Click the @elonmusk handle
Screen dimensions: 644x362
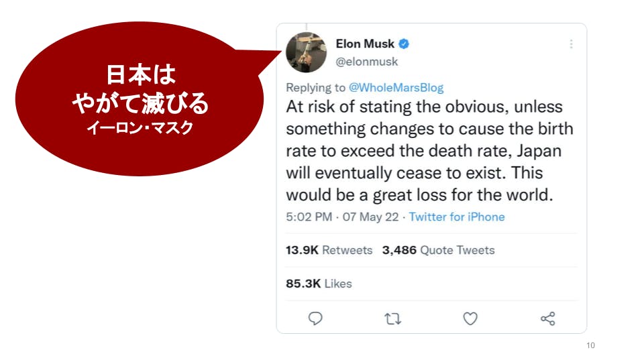pyautogui.click(x=367, y=62)
